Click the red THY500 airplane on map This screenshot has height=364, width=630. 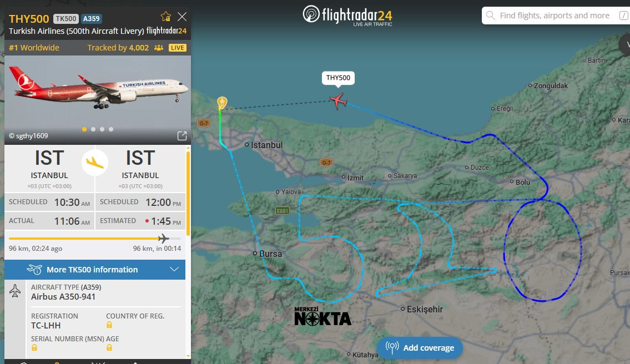(x=337, y=101)
